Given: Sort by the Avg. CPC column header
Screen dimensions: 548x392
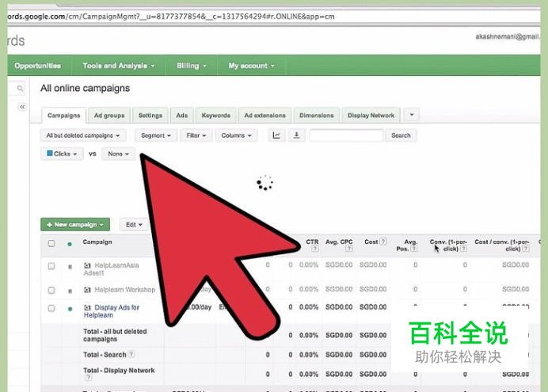Looking at the screenshot, I should click(x=339, y=242).
